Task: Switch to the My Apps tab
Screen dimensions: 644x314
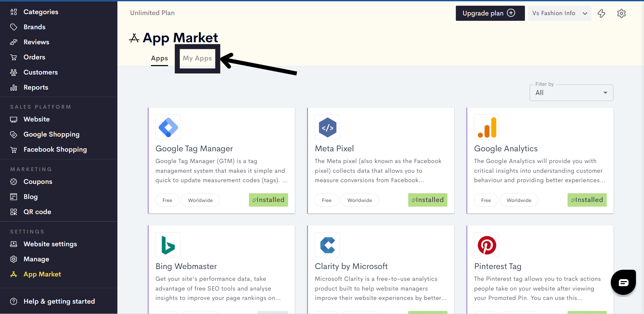Action: click(197, 58)
